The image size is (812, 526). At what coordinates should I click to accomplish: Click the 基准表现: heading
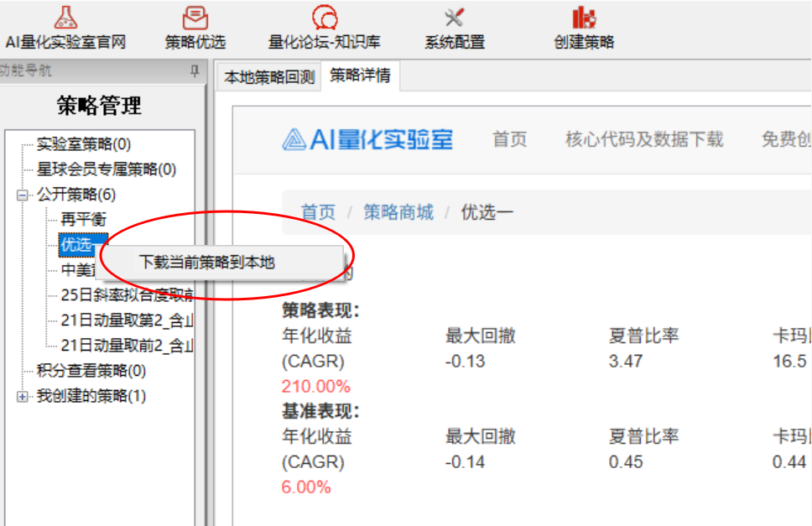click(320, 412)
